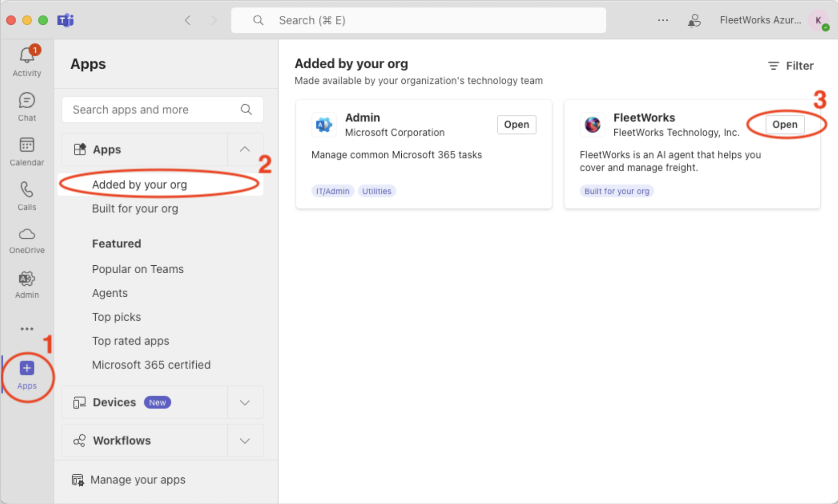Open the Chat icon in the sidebar
This screenshot has height=504, width=838.
(27, 101)
